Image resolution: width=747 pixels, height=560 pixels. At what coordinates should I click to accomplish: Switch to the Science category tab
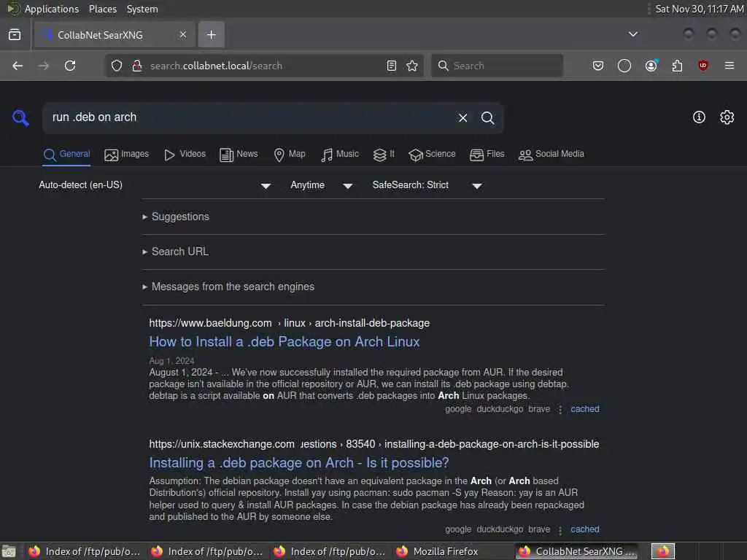(432, 155)
